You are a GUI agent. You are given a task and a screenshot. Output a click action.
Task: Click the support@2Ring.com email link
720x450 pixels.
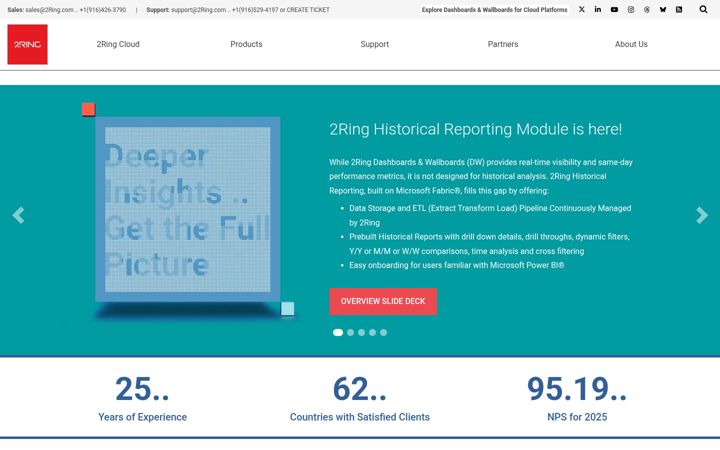point(198,10)
